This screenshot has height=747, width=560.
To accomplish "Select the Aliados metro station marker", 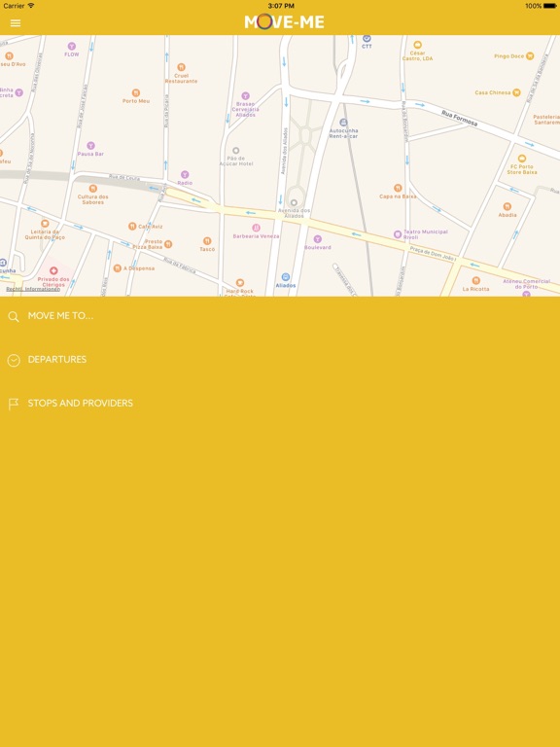I will (285, 277).
